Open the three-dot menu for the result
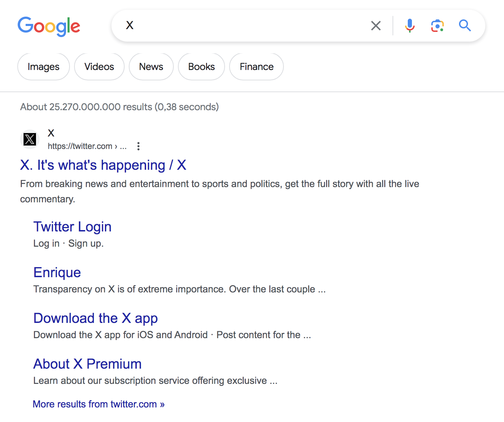504x422 pixels. pos(138,146)
